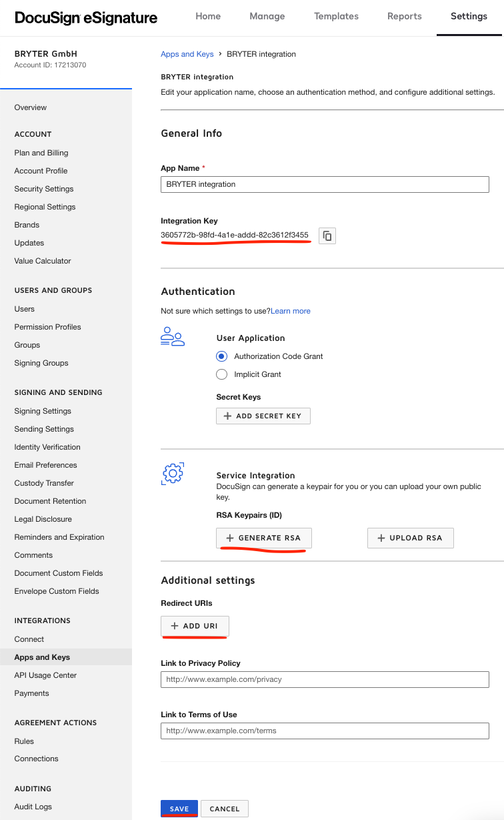The width and height of the screenshot is (504, 820).
Task: Select the Implicit Grant radio button
Action: click(222, 374)
